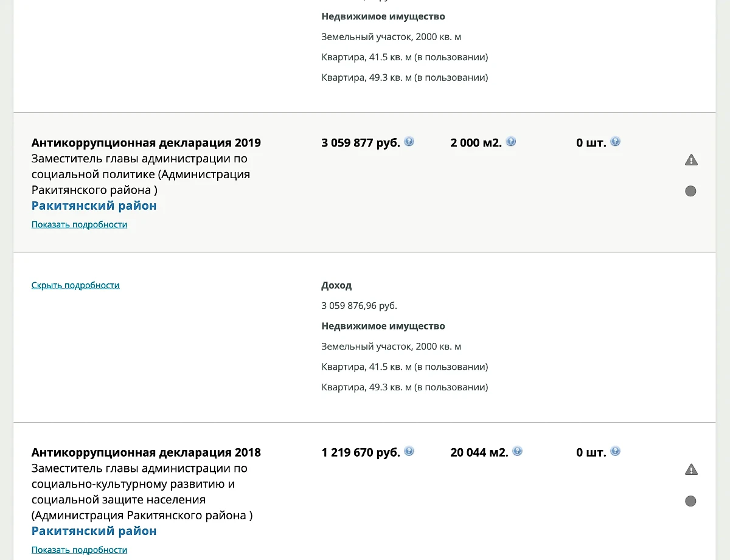Open help tooltip for 2019 income value
Image resolution: width=730 pixels, height=560 pixels.
pos(409,141)
